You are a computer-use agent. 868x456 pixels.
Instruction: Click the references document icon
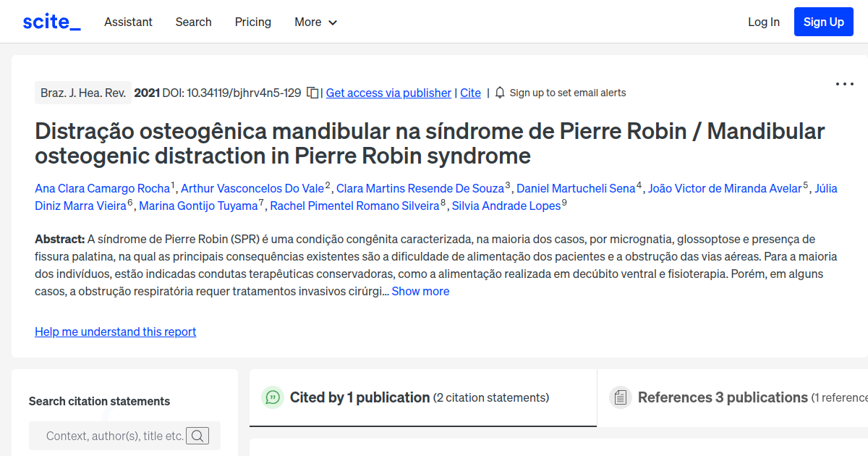tap(621, 397)
